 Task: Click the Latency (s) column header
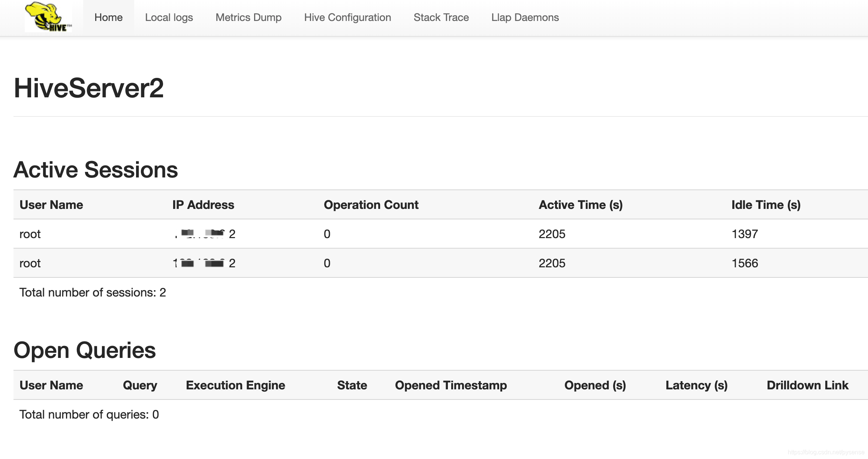click(x=696, y=385)
